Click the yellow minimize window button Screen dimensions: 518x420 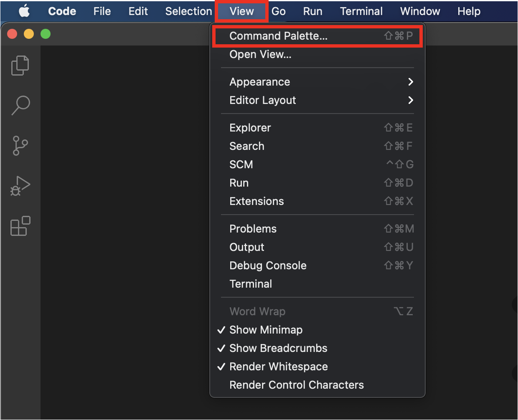click(x=29, y=34)
